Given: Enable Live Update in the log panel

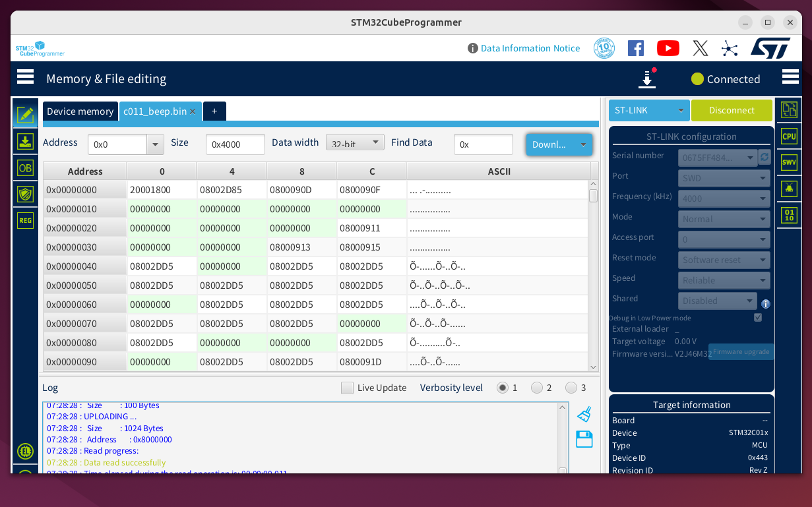Looking at the screenshot, I should pos(348,388).
